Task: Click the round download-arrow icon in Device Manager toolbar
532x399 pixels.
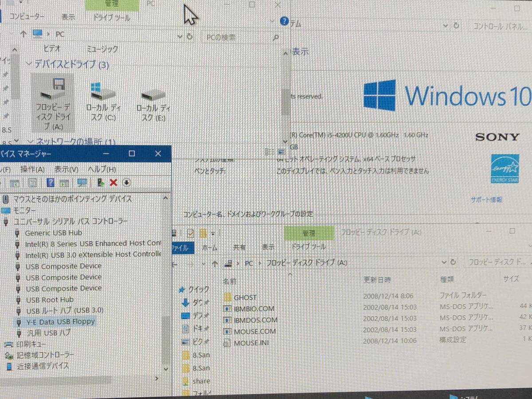Action: (126, 183)
